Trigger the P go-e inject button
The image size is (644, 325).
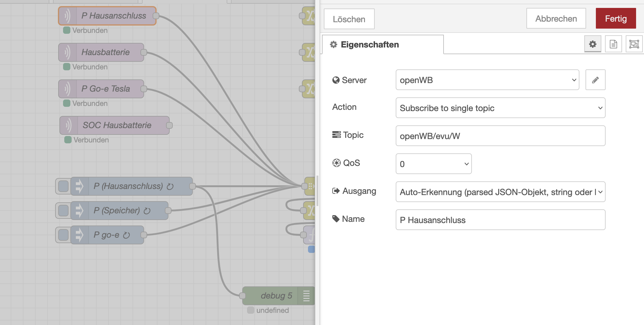pos(63,235)
